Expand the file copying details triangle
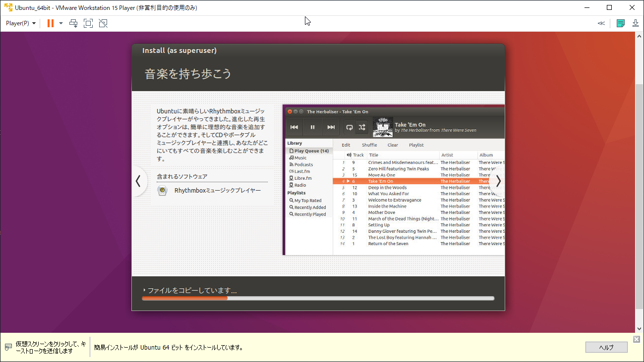This screenshot has height=362, width=644. (x=144, y=290)
